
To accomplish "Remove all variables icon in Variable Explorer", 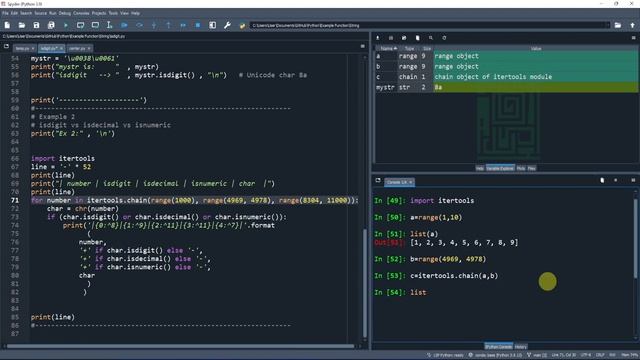I will click(417, 38).
